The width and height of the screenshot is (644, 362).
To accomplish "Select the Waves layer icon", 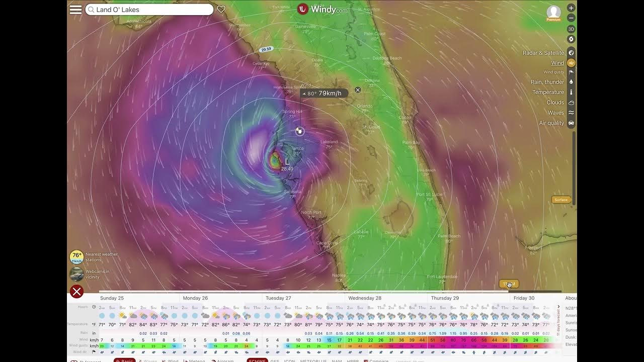I will (x=571, y=113).
